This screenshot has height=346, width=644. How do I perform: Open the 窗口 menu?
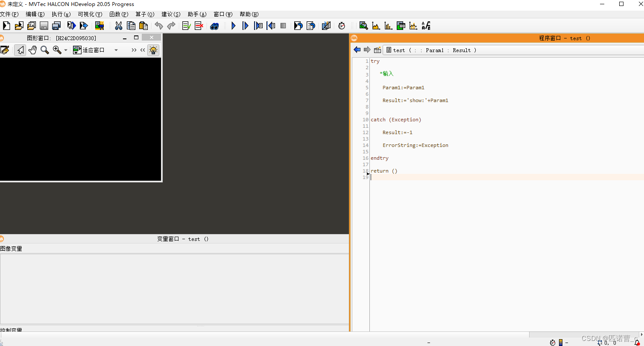point(223,14)
